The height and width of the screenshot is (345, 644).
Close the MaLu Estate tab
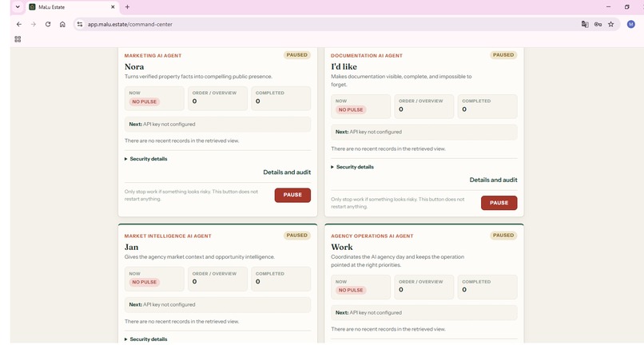[x=113, y=7]
